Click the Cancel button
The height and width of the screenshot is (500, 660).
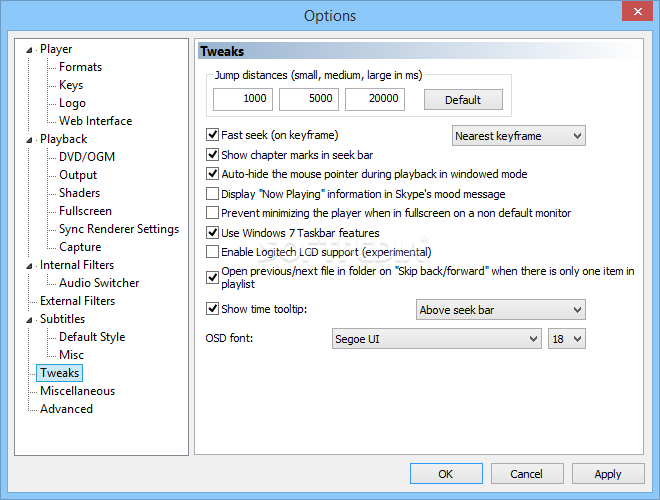[x=527, y=474]
